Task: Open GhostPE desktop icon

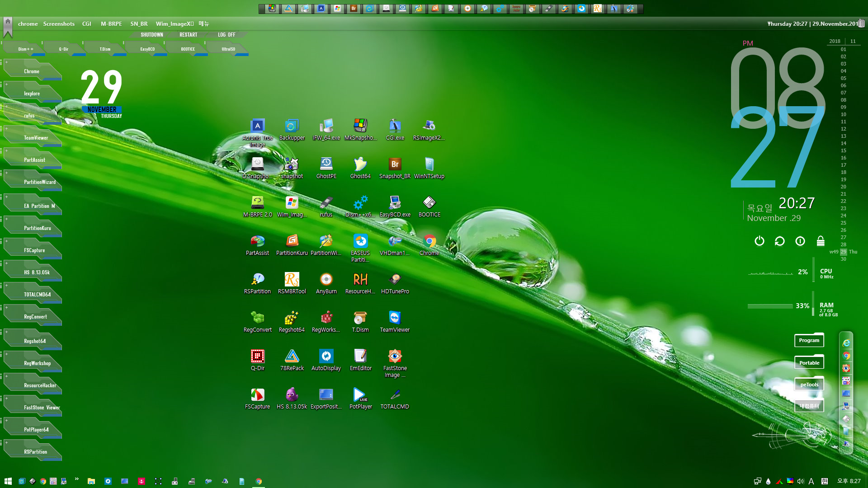Action: coord(326,168)
